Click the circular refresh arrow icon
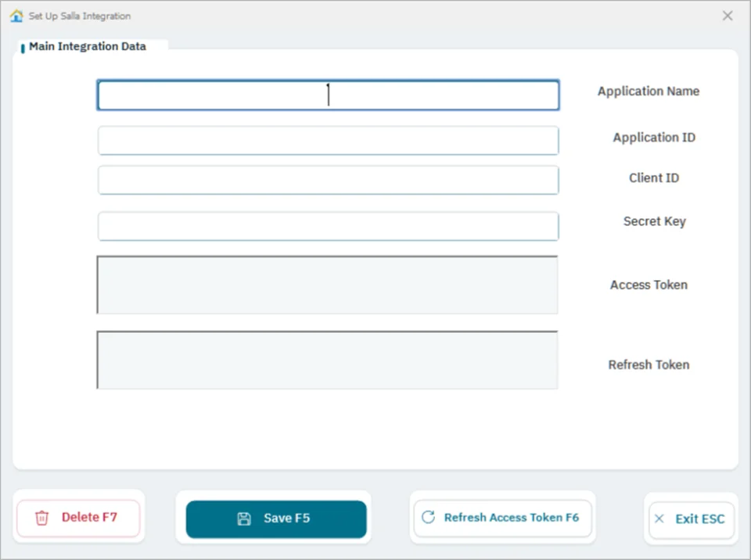751x560 pixels. click(428, 517)
